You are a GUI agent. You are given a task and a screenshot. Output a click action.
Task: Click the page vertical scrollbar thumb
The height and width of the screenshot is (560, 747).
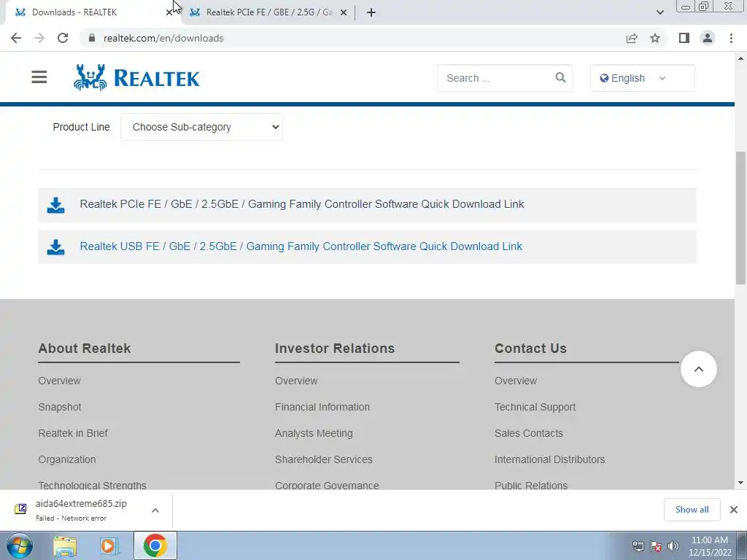[x=741, y=218]
